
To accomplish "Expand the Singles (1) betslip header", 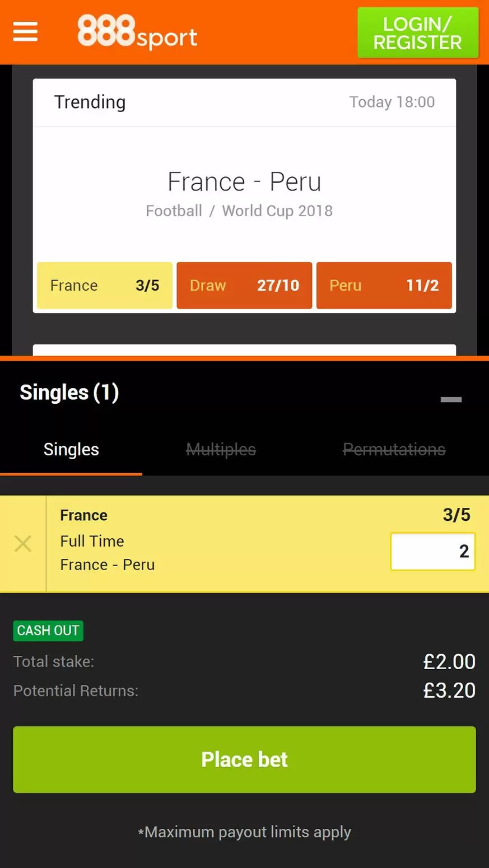I will pos(244,393).
